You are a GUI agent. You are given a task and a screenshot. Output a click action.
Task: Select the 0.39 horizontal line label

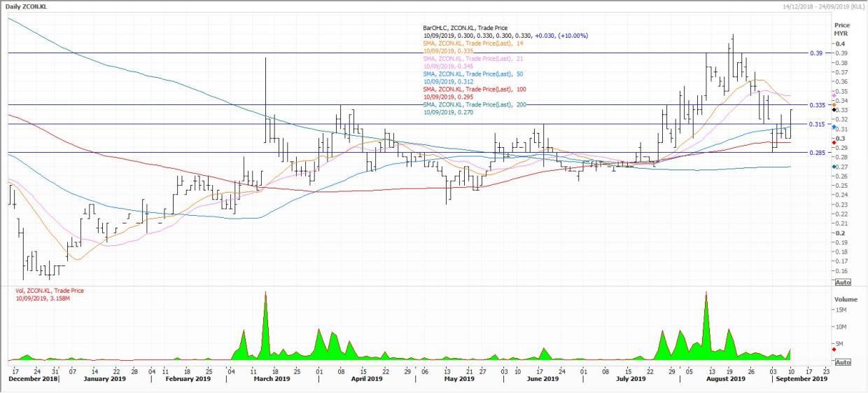[815, 53]
